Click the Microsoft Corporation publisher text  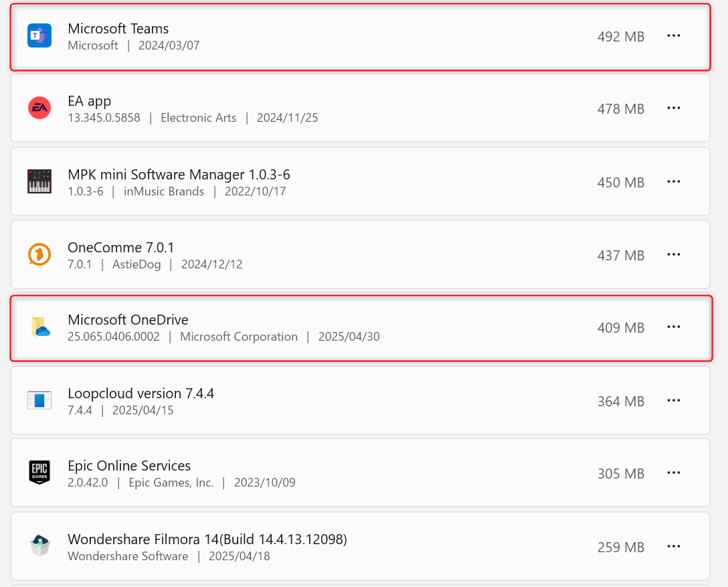tap(239, 337)
